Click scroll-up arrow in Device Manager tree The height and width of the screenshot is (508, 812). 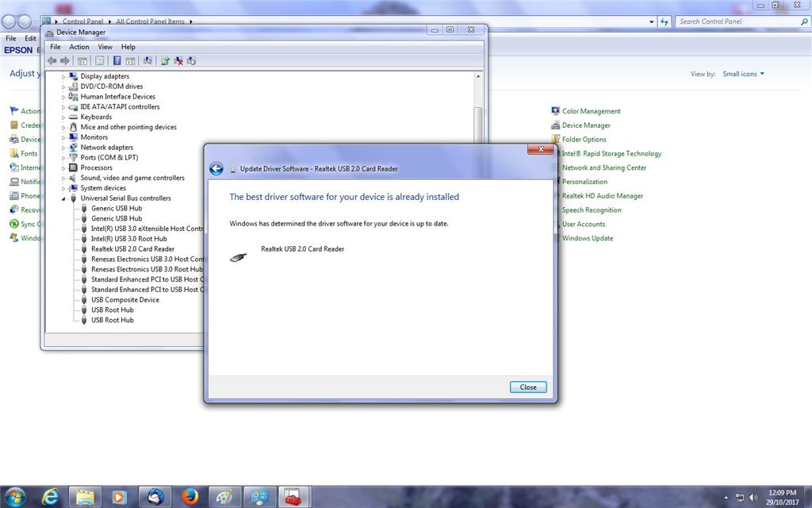pos(478,76)
